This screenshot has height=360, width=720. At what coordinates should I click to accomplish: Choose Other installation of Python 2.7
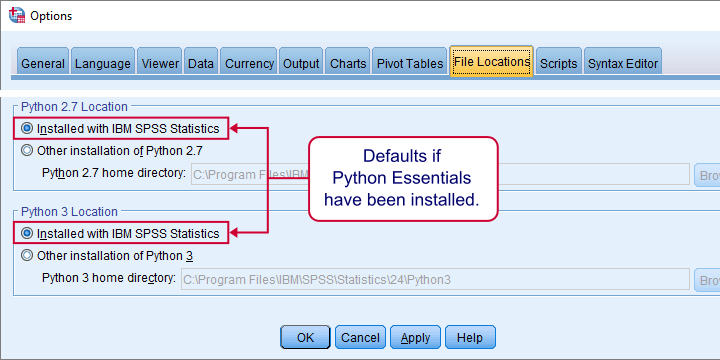[x=112, y=150]
